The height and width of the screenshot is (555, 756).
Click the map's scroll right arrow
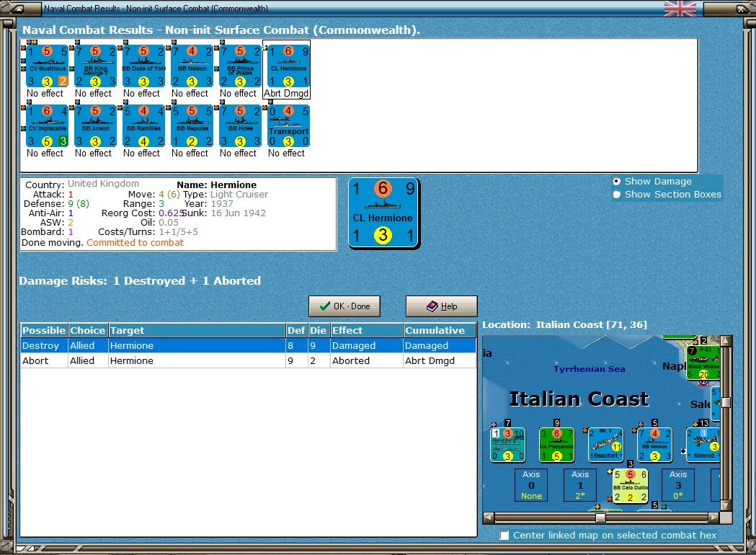pyautogui.click(x=714, y=518)
